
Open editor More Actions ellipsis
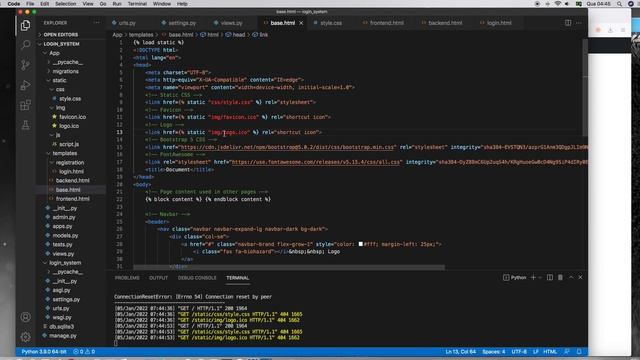(579, 23)
